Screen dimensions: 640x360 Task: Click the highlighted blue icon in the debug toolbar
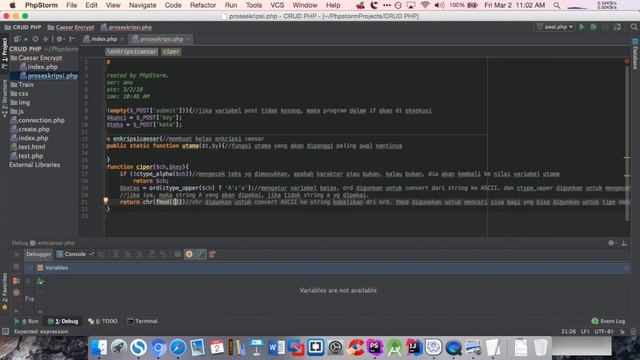[x=201, y=254]
